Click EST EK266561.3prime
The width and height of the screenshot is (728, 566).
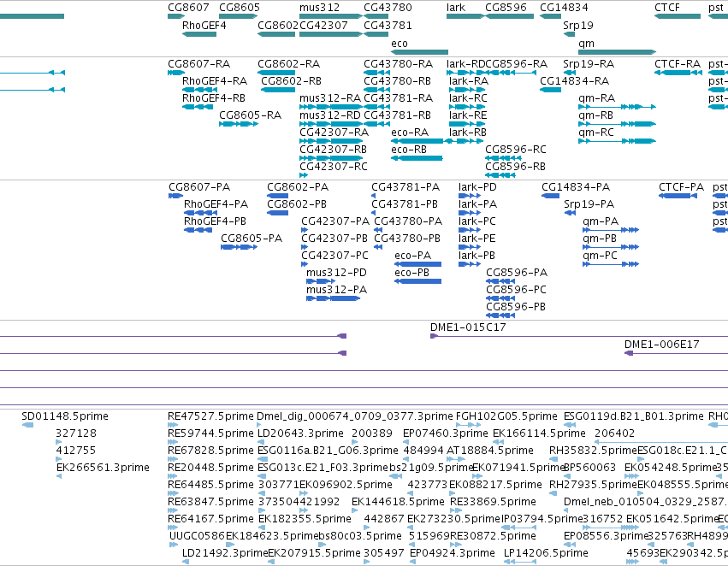[59, 476]
